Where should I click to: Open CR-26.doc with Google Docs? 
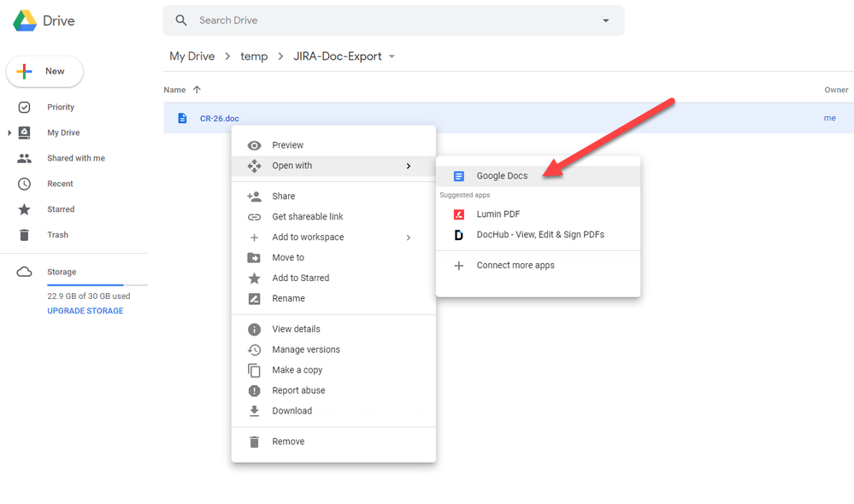point(502,176)
